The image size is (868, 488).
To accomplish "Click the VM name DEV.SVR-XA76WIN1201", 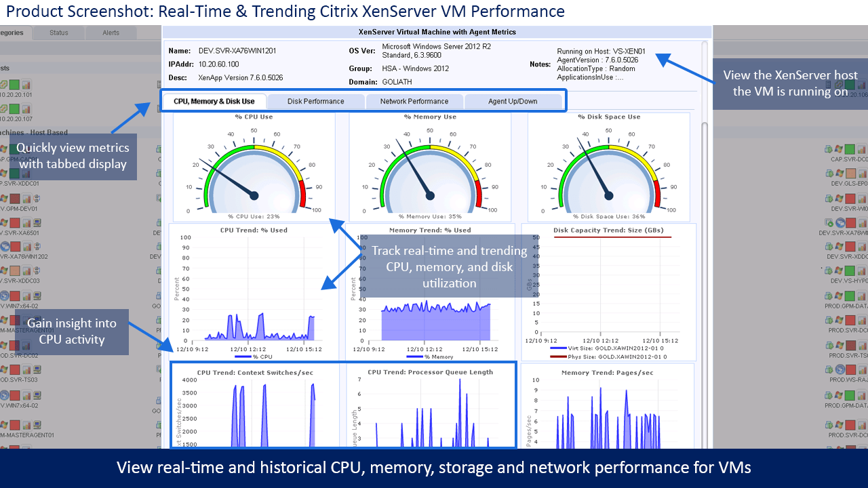I will (237, 51).
